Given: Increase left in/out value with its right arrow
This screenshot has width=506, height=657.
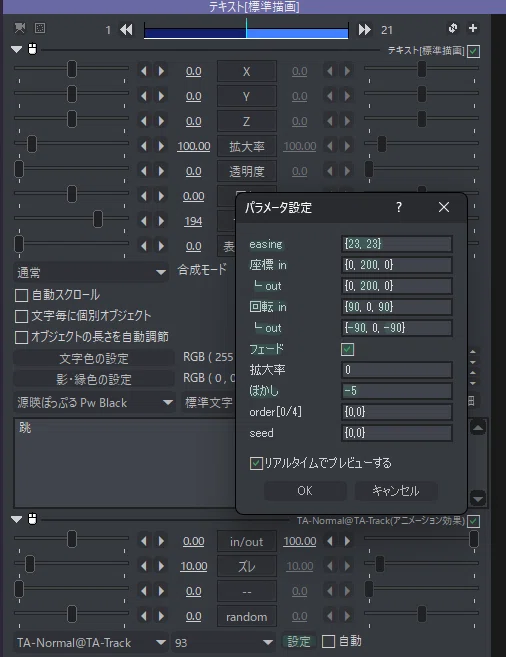Looking at the screenshot, I should coord(161,541).
